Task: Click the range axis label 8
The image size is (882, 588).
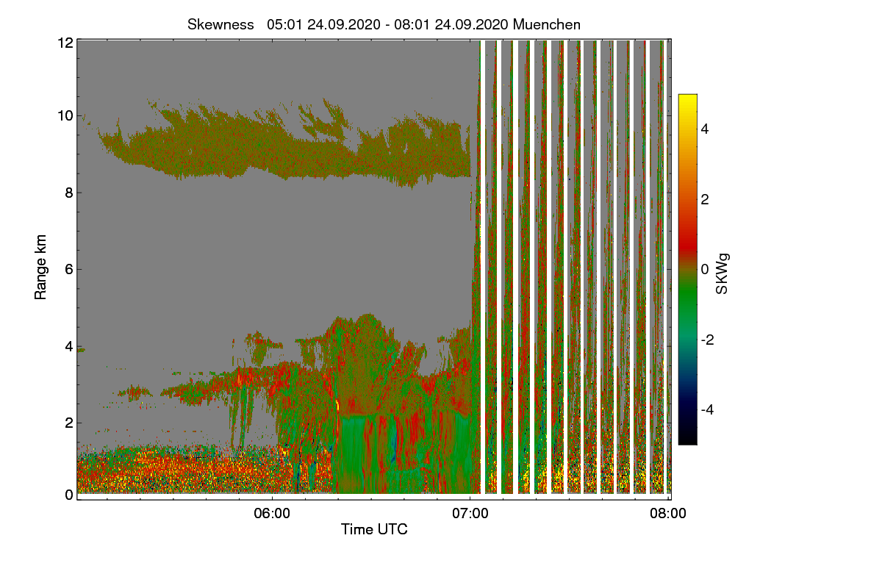Action: [x=69, y=193]
